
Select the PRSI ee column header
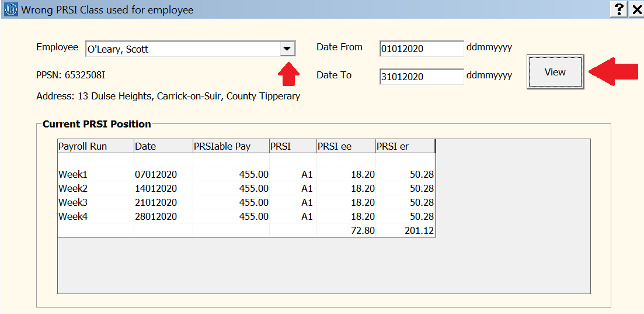click(x=346, y=146)
